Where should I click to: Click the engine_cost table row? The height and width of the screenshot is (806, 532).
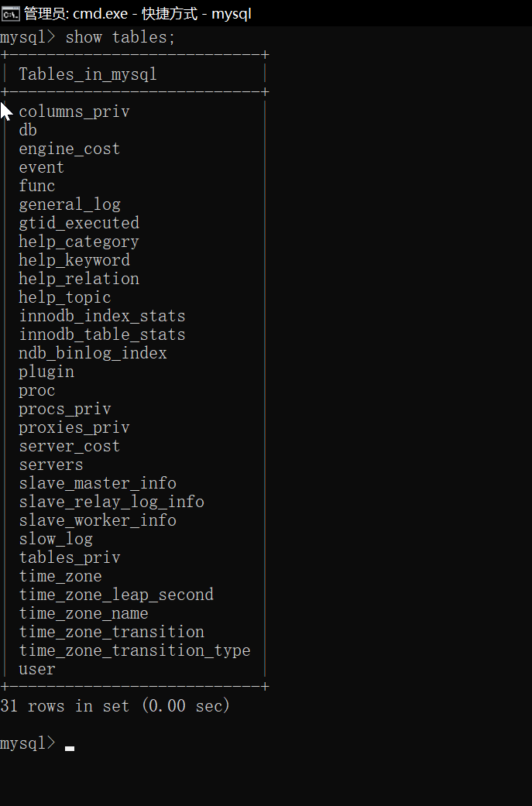tap(70, 149)
